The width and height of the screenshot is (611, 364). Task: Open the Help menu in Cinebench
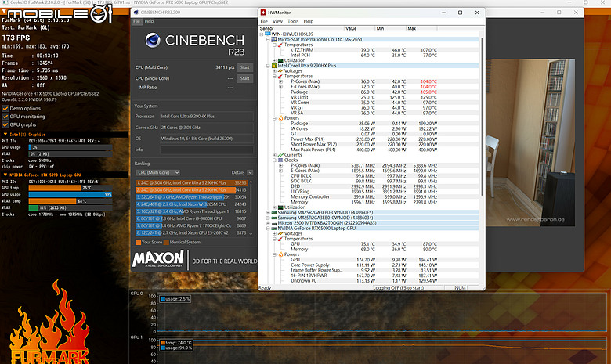[150, 21]
